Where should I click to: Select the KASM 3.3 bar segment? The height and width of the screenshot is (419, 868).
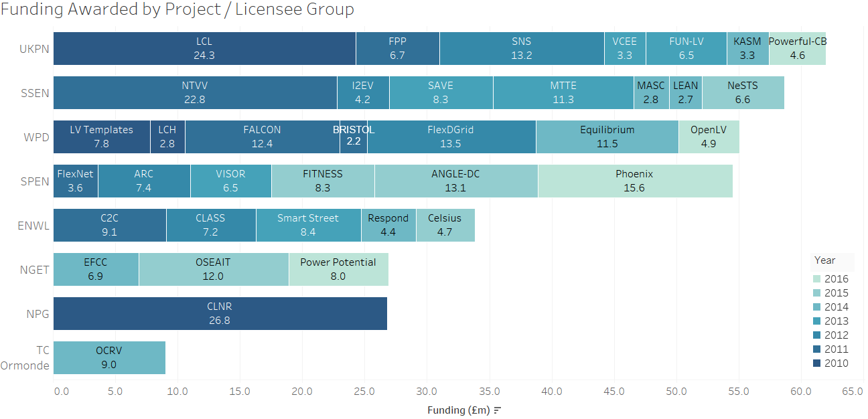click(747, 48)
